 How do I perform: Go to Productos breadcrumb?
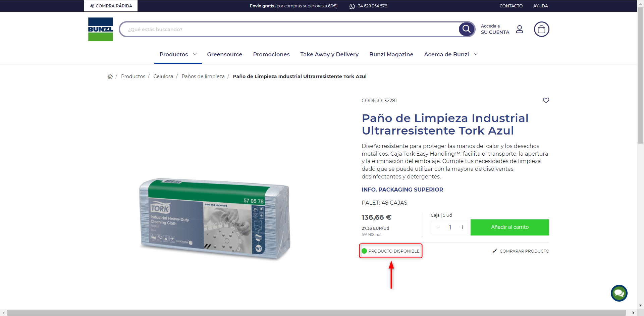point(133,76)
